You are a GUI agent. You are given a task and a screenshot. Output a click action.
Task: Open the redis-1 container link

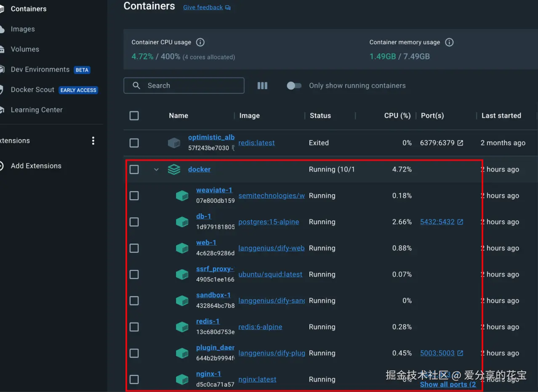click(208, 321)
